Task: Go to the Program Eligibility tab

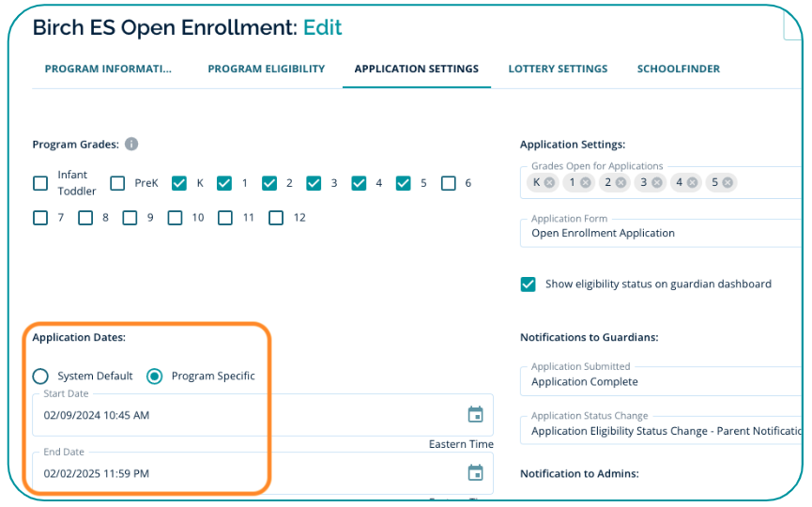Action: click(x=267, y=69)
